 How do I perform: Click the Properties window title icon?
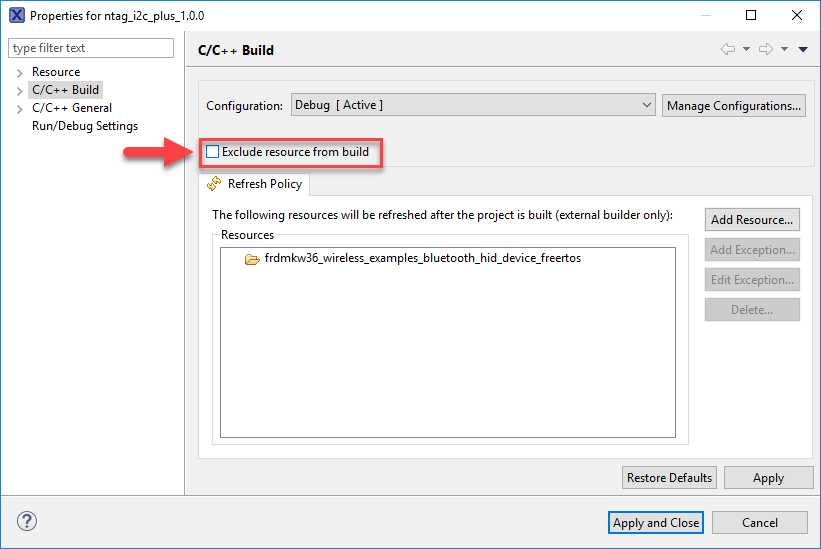pos(16,16)
